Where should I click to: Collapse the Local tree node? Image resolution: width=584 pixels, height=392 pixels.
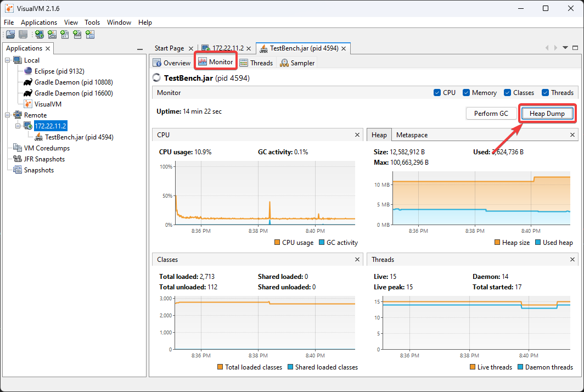click(x=8, y=60)
